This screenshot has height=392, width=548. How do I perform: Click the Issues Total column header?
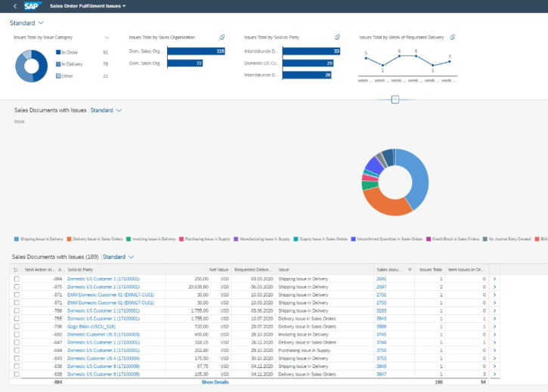[x=431, y=270]
